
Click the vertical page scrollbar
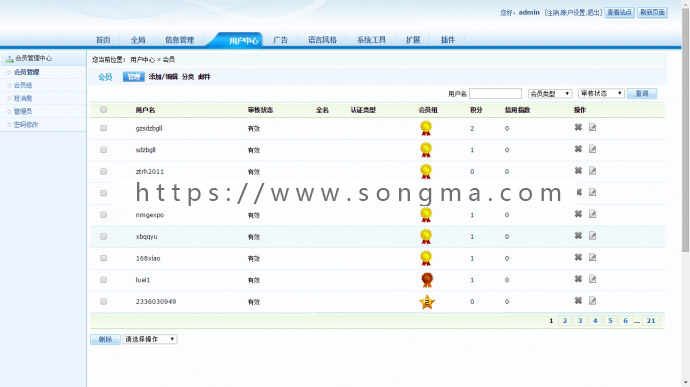point(685,130)
